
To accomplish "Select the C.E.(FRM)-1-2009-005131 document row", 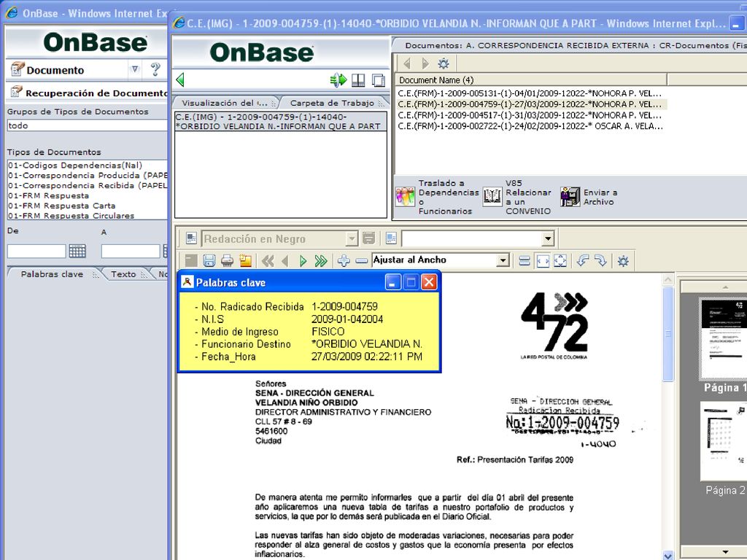I will tap(530, 93).
